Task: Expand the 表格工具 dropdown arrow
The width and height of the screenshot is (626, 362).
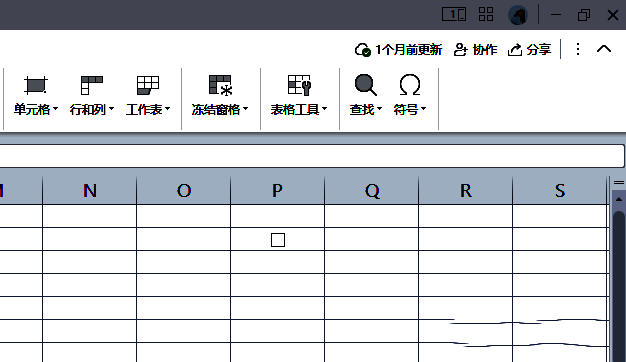Action: pyautogui.click(x=325, y=109)
